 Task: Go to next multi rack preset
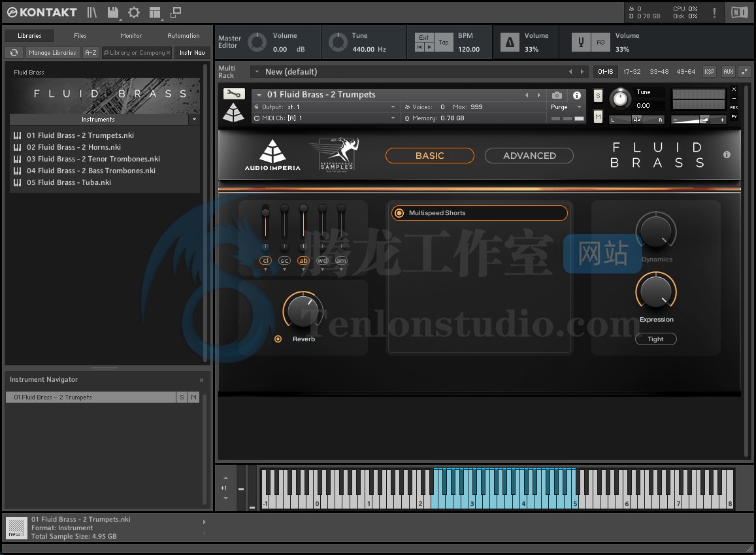582,72
